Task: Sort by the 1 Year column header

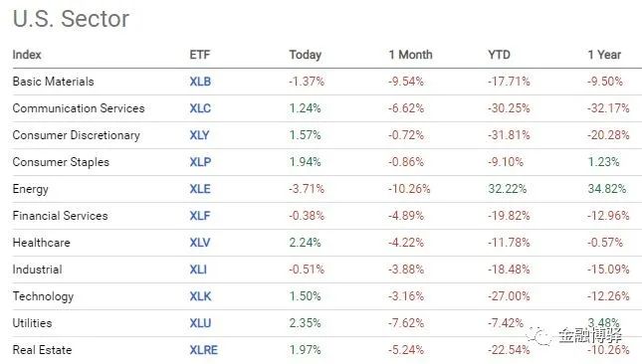Action: click(604, 55)
